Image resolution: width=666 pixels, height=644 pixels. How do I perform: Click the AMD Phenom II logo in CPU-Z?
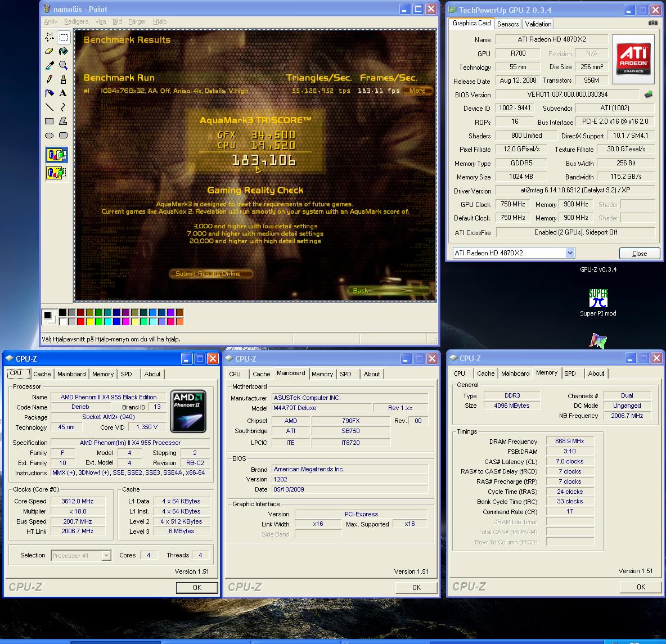[188, 411]
